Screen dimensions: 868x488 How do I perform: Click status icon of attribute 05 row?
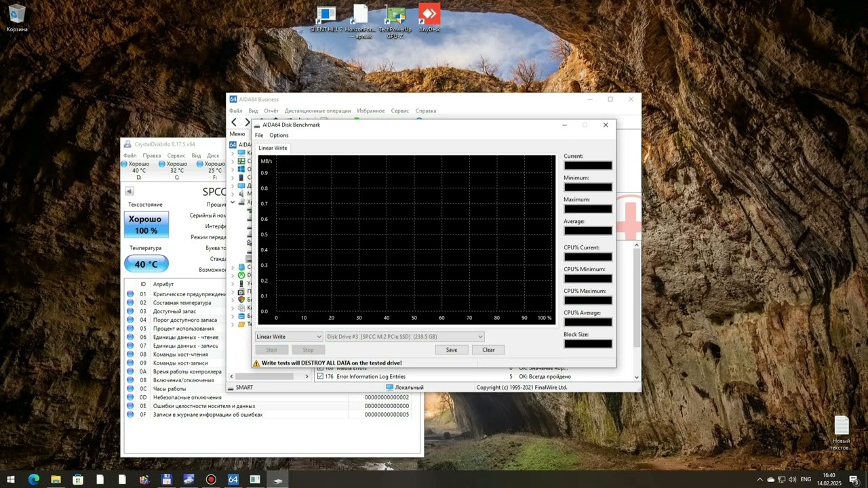[x=130, y=329]
